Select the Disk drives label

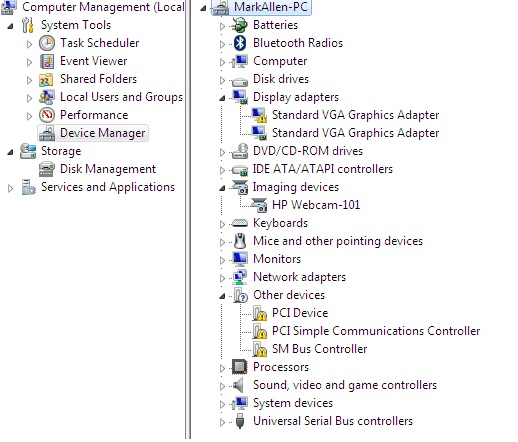click(281, 79)
